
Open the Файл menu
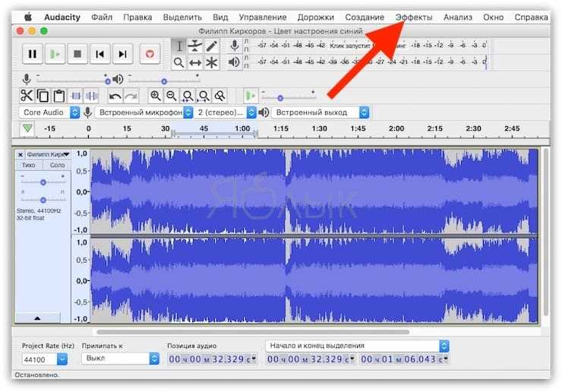click(102, 17)
